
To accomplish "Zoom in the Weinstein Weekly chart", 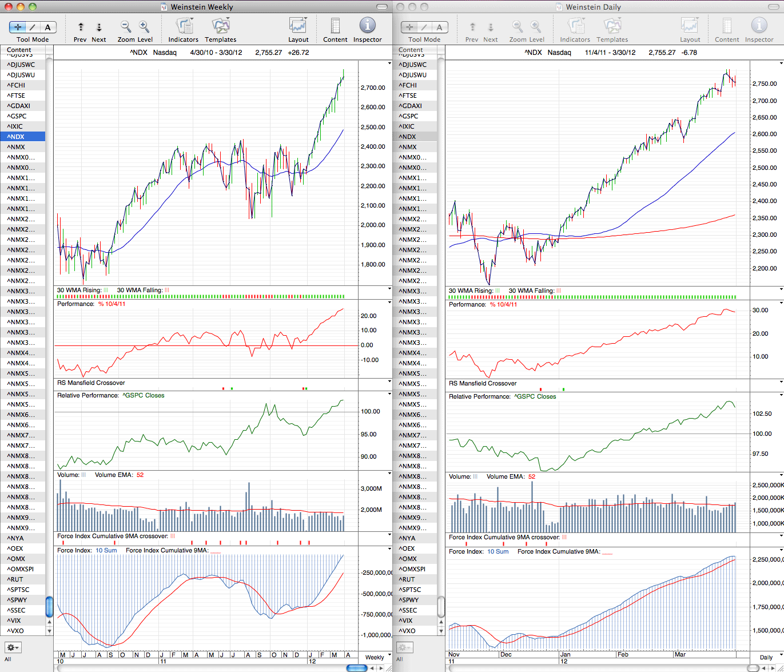I will [144, 26].
